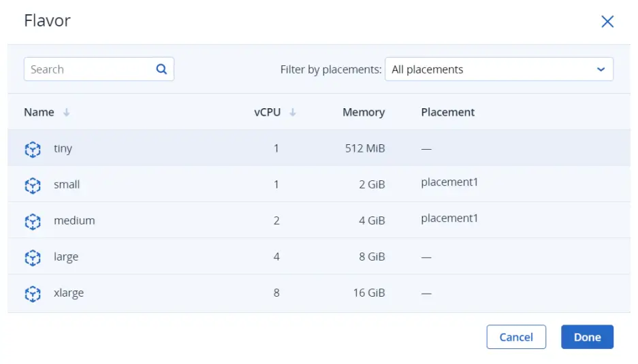The height and width of the screenshot is (364, 638).
Task: Open the All placements dropdown
Action: point(498,69)
